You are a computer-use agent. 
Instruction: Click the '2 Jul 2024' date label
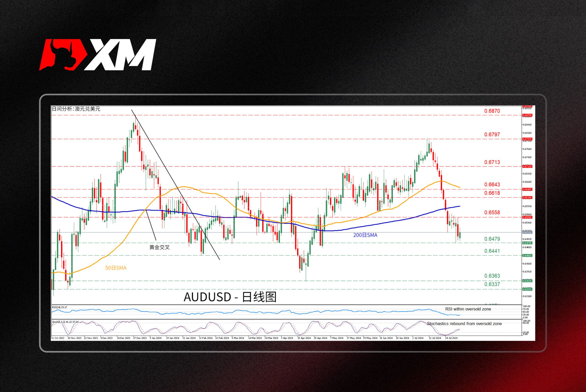418,338
